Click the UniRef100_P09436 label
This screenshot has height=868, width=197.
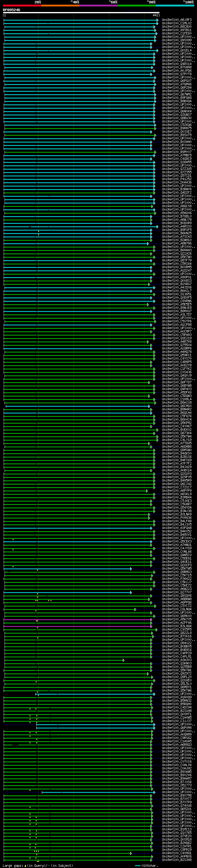click(x=177, y=518)
